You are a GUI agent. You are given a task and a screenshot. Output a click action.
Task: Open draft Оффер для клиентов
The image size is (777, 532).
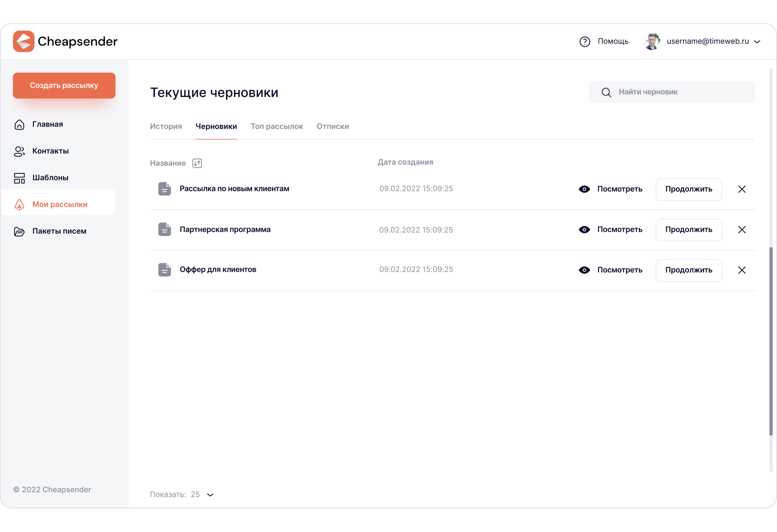[218, 269]
